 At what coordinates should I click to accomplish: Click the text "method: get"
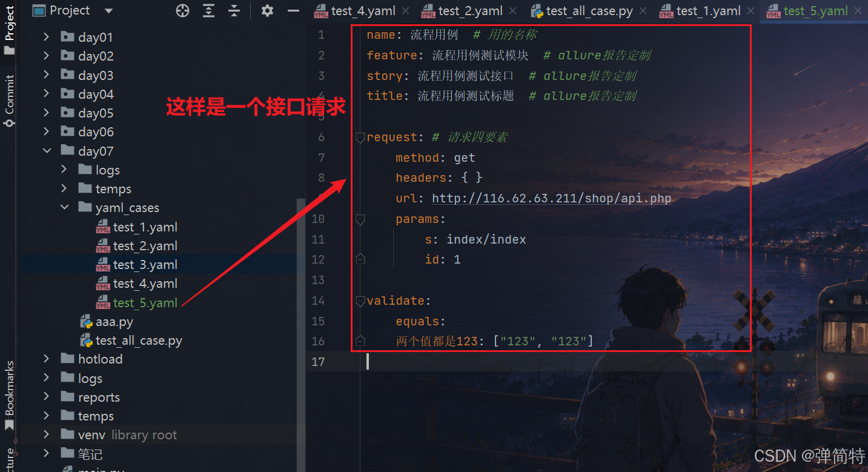(x=436, y=158)
